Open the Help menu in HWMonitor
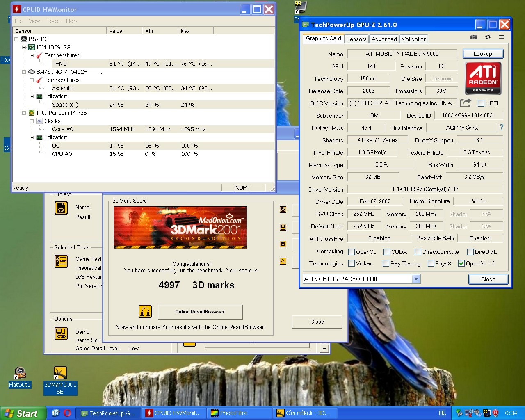The width and height of the screenshot is (525, 420). (71, 21)
